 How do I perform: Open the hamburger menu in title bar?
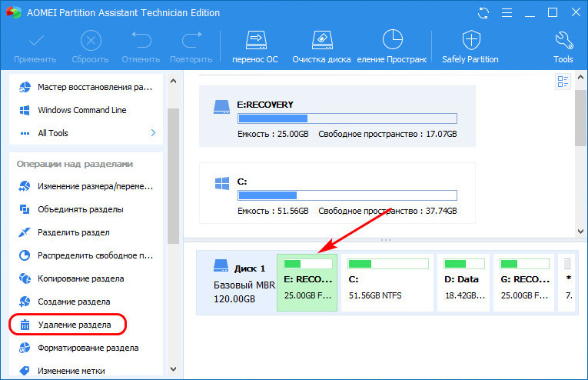pos(507,13)
